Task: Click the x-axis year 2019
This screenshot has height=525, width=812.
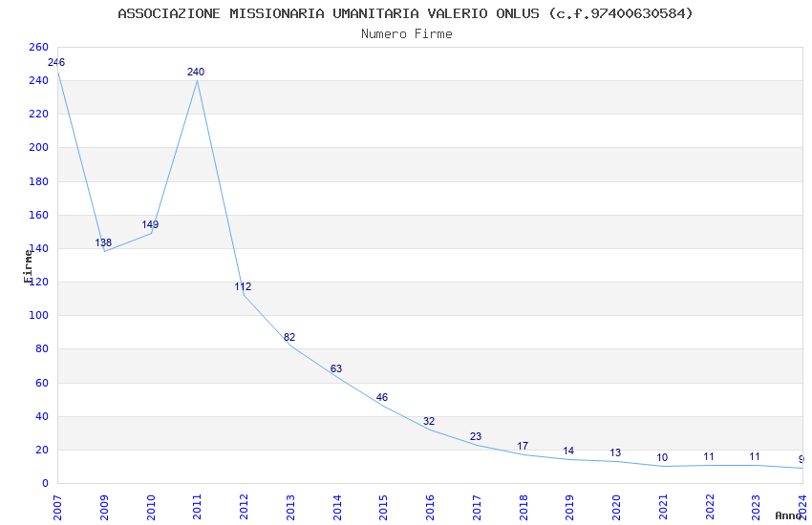Action: [x=570, y=508]
